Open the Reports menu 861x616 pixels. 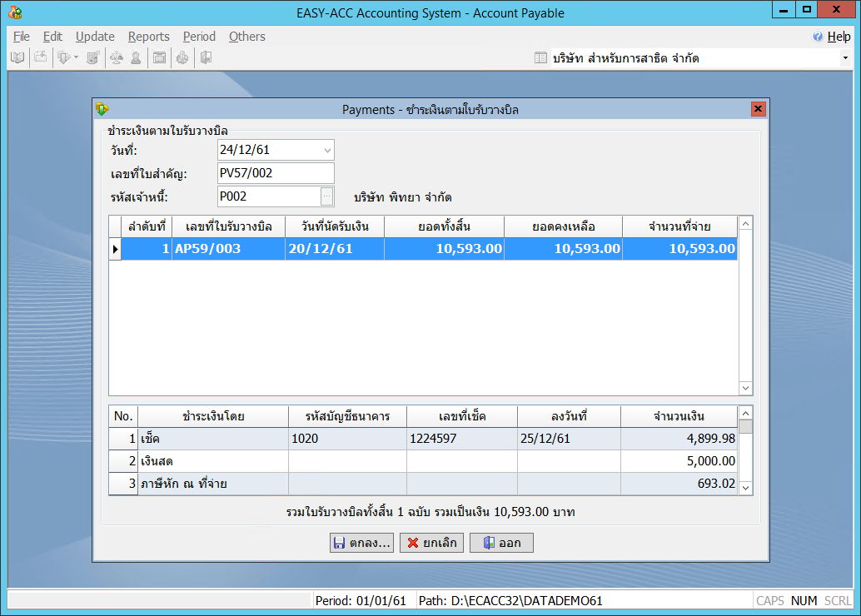[148, 37]
